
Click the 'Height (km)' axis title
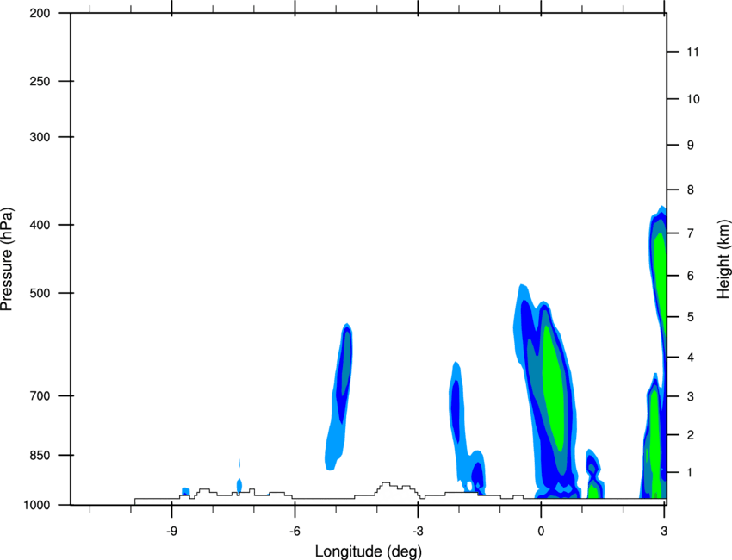coord(724,258)
